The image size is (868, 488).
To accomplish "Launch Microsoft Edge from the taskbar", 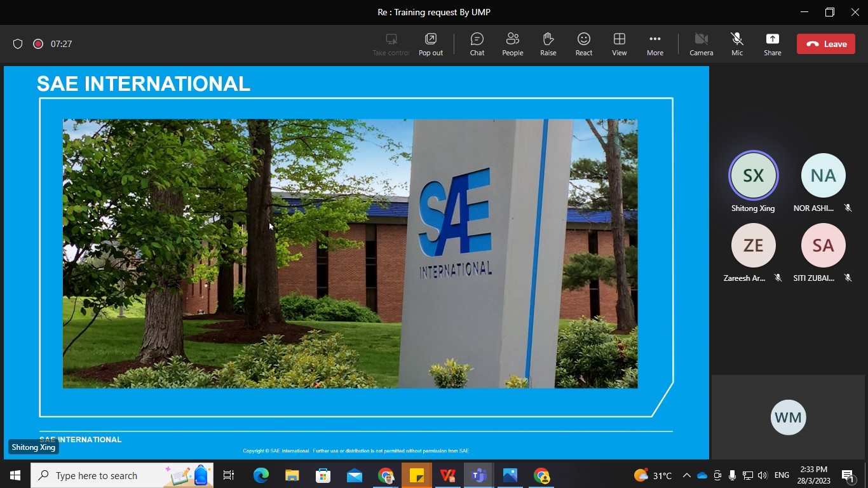I will 261,475.
